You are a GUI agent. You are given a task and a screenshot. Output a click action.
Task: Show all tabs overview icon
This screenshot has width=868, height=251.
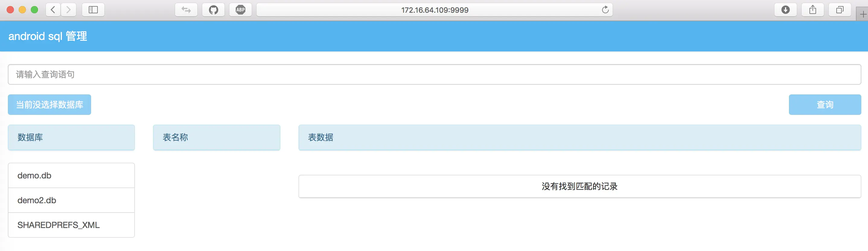840,10
